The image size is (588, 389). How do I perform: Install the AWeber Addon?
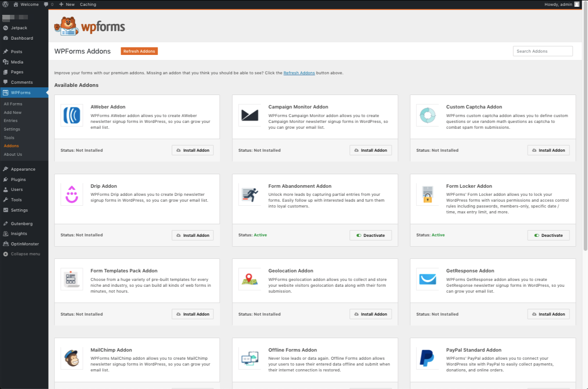click(x=193, y=150)
